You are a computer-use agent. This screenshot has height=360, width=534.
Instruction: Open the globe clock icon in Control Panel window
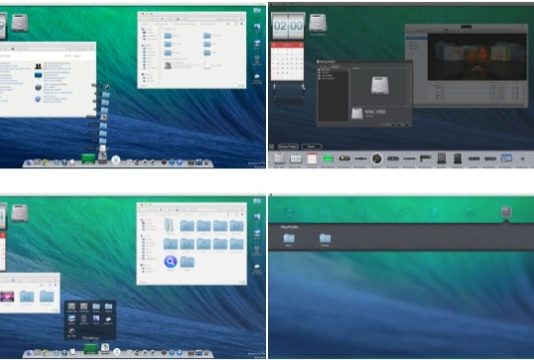(38, 87)
